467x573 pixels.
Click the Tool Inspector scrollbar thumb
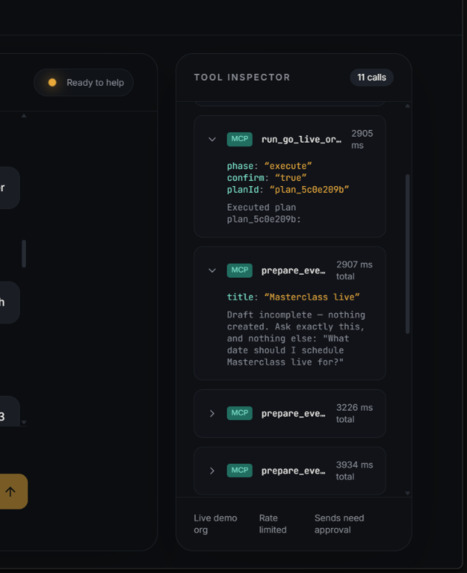(407, 254)
